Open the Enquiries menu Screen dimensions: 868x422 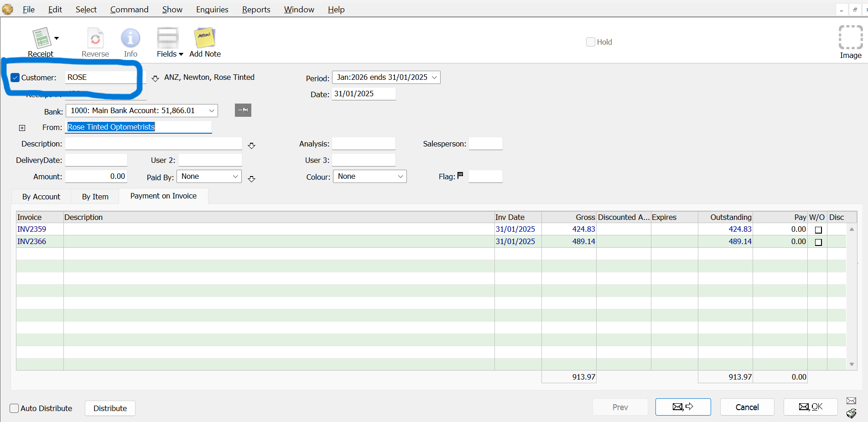tap(212, 10)
